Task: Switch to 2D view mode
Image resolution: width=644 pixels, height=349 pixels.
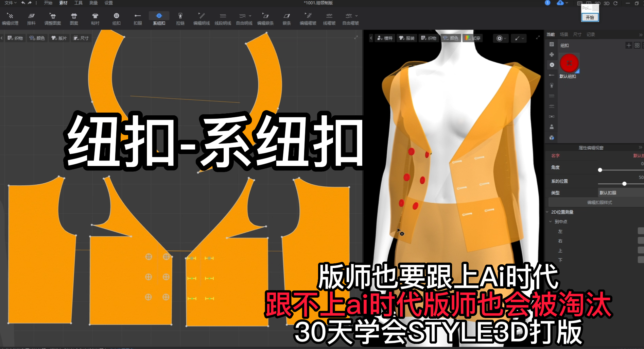Action: 597,3
